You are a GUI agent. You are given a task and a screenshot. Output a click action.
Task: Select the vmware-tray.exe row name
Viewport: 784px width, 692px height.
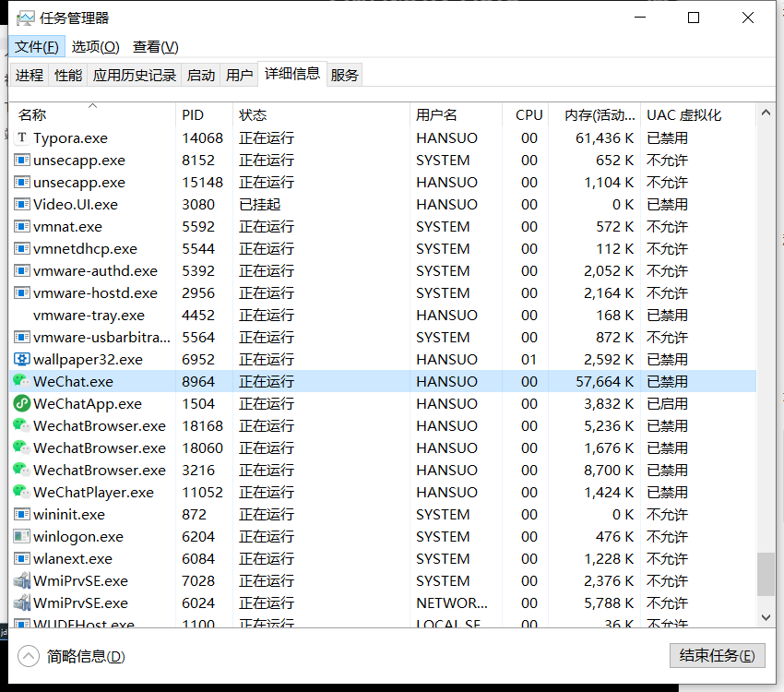(89, 315)
